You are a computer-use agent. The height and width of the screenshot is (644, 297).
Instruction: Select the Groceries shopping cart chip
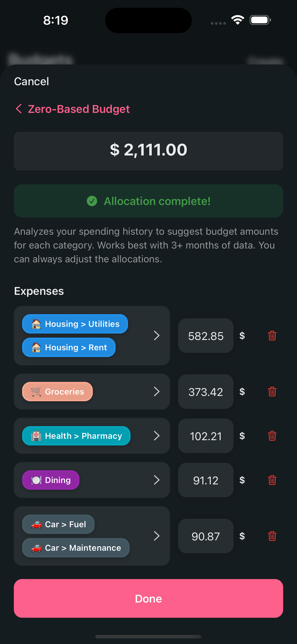[57, 392]
